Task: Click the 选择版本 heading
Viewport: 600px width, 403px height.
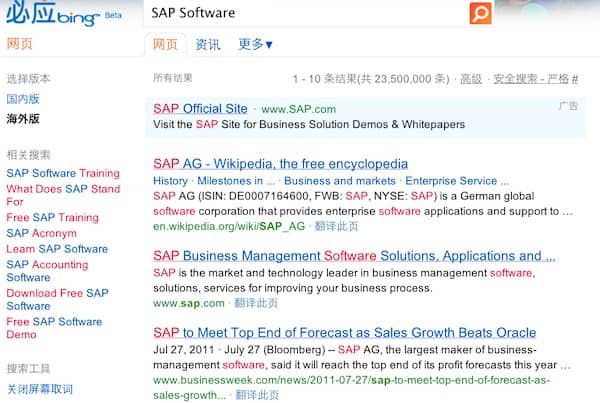Action: tap(28, 78)
